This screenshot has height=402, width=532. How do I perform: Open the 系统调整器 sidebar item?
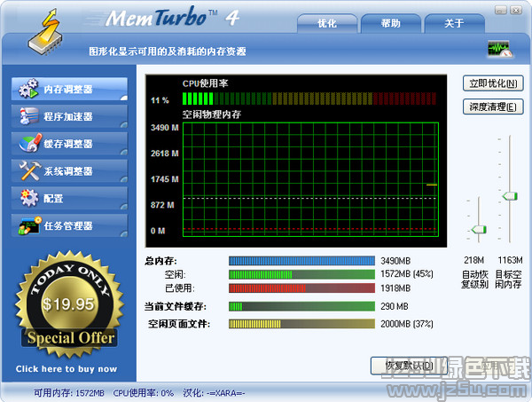pyautogui.click(x=69, y=171)
